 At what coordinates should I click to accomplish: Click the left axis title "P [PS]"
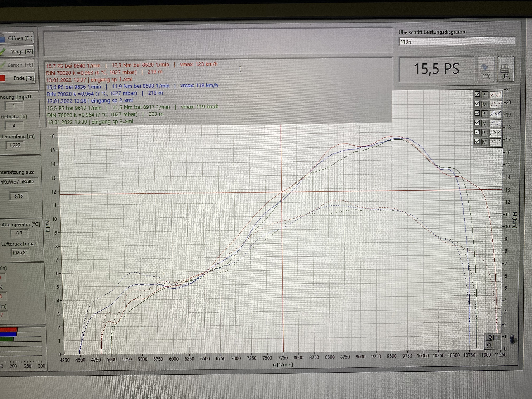pos(48,226)
